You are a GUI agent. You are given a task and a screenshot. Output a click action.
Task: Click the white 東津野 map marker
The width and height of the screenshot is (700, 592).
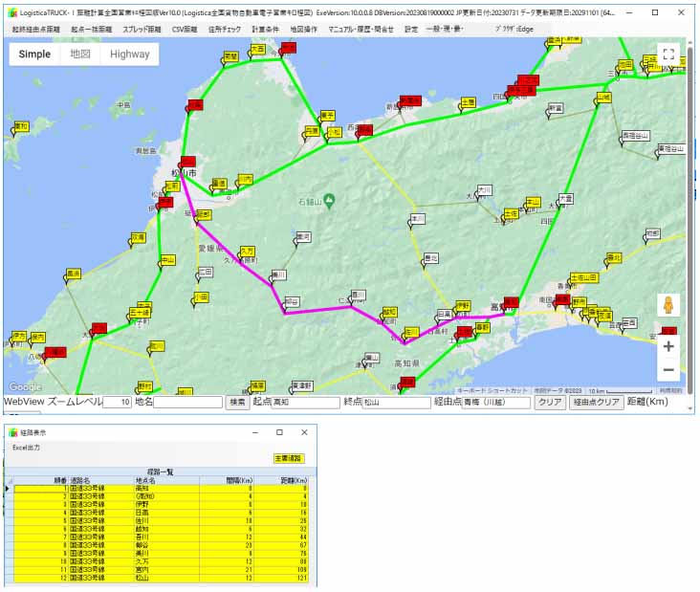click(302, 385)
